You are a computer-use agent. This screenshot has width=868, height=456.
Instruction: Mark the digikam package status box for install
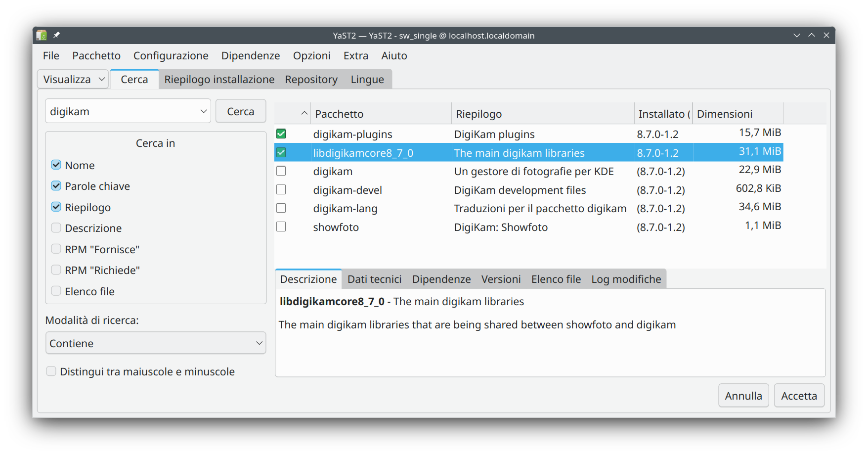281,171
